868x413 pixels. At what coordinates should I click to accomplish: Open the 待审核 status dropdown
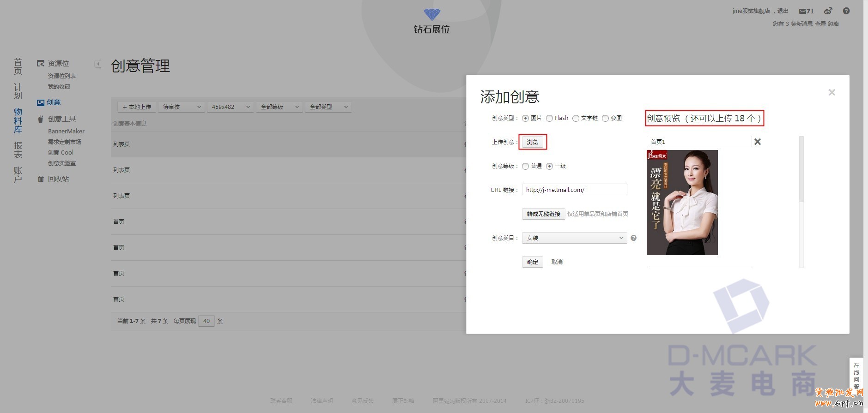pos(181,107)
